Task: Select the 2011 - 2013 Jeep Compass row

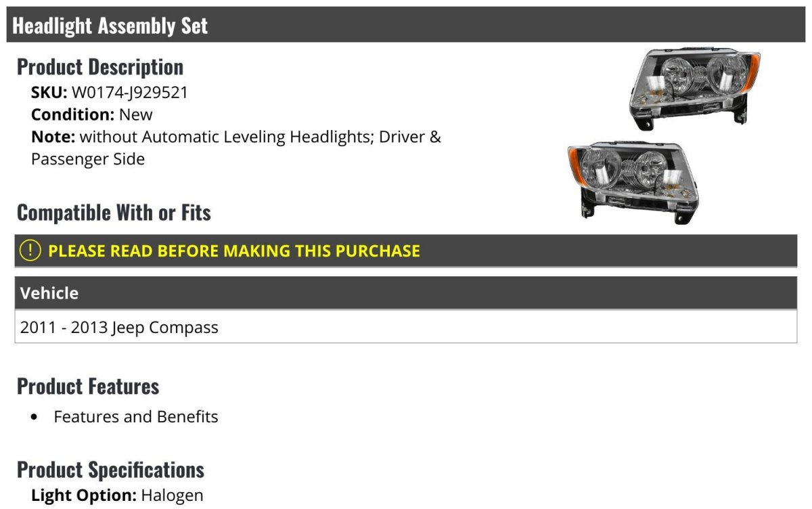Action: (120, 328)
